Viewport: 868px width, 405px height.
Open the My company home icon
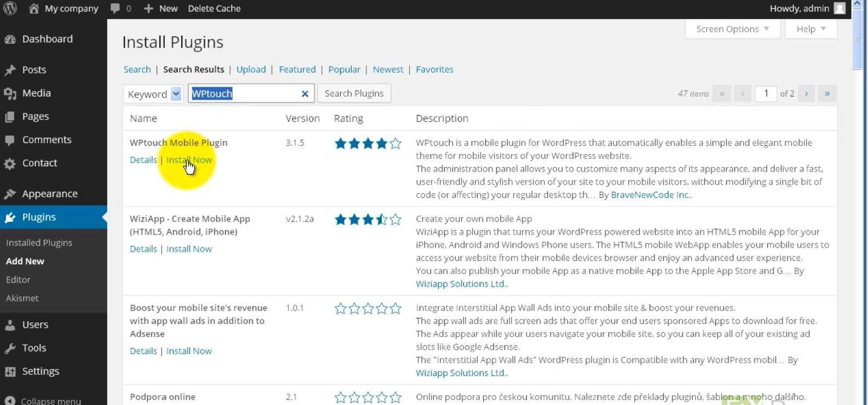pos(34,8)
